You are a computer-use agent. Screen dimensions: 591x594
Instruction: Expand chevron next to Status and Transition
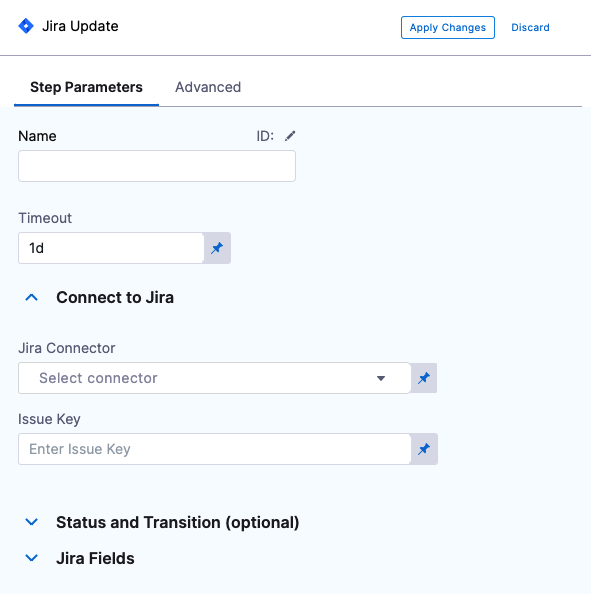31,522
